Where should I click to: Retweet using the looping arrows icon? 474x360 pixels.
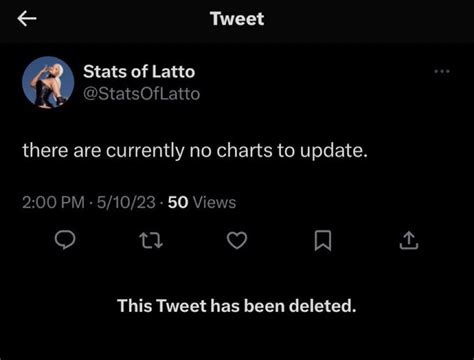point(151,241)
